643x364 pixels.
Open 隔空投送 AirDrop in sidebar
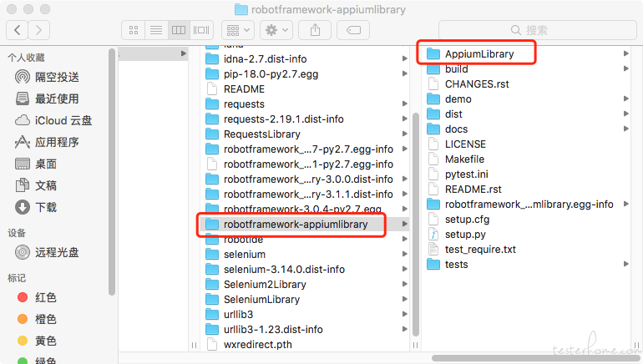[47, 77]
